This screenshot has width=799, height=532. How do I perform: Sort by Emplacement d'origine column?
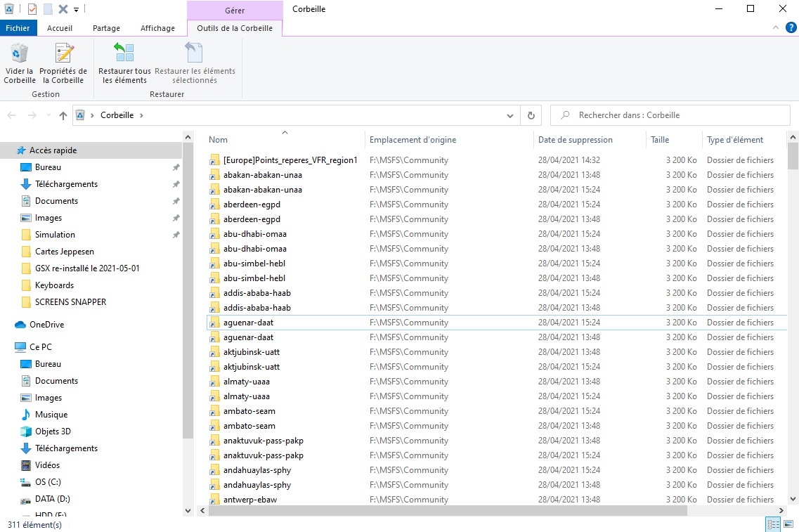pyautogui.click(x=449, y=140)
